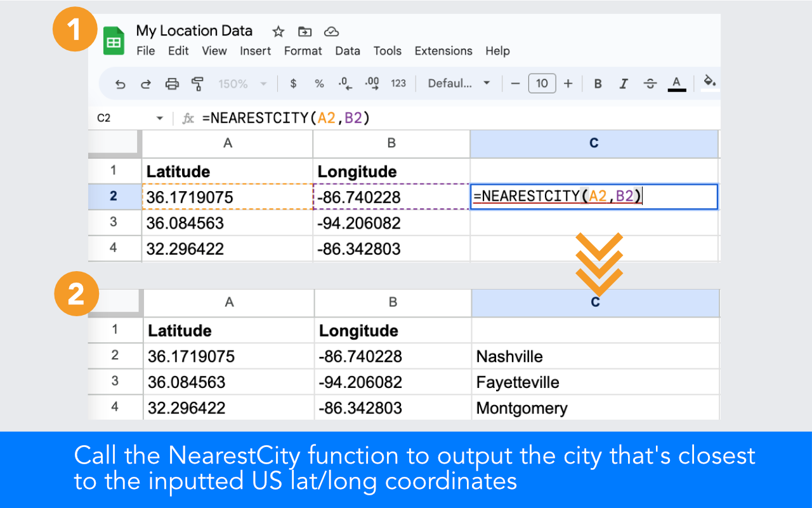Decrease font size with minus button
This screenshot has height=508, width=812.
[515, 83]
